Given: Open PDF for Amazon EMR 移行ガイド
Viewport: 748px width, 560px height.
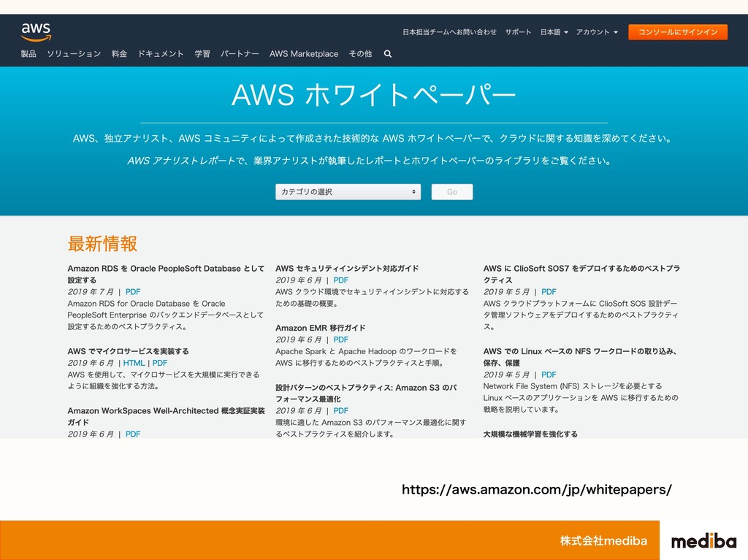Looking at the screenshot, I should pyautogui.click(x=340, y=340).
